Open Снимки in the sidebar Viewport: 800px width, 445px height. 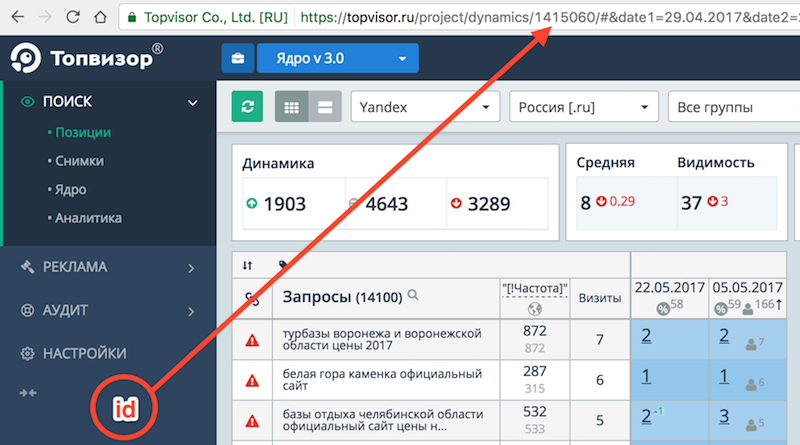tap(79, 160)
